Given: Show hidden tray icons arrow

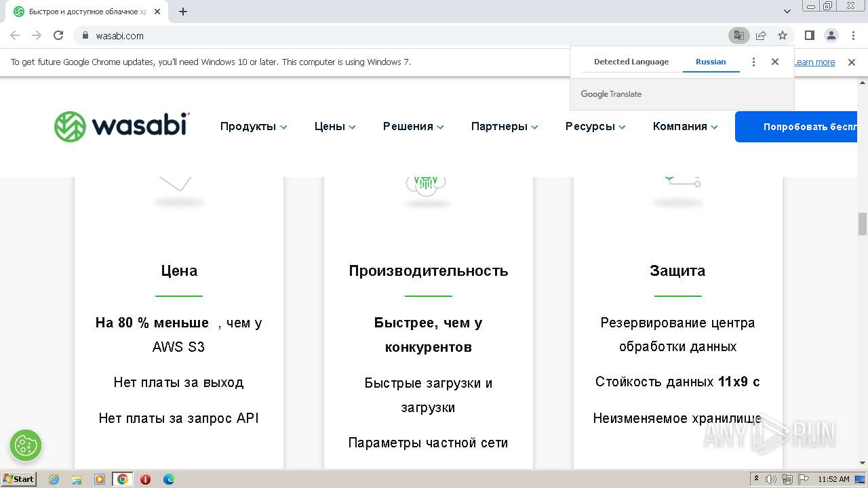Looking at the screenshot, I should (756, 479).
